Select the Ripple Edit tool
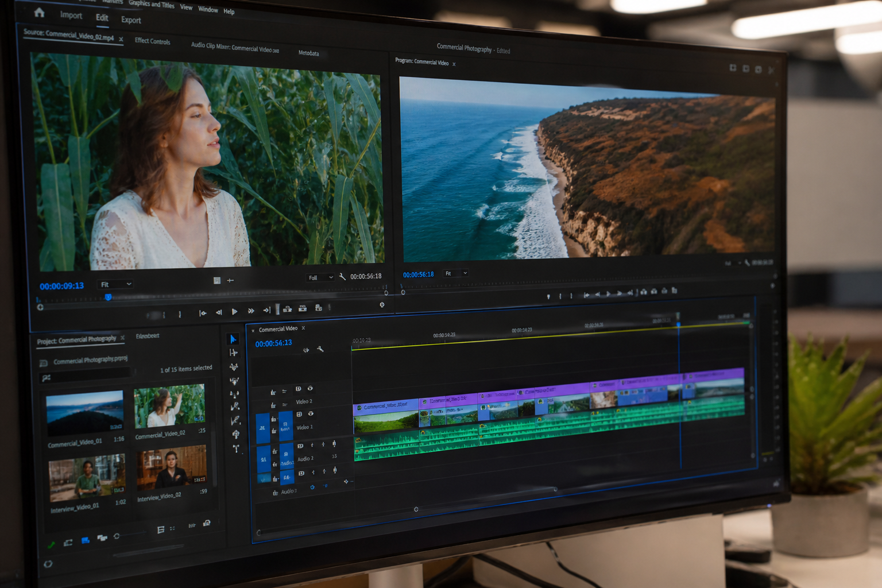Image resolution: width=882 pixels, height=588 pixels. [x=234, y=367]
